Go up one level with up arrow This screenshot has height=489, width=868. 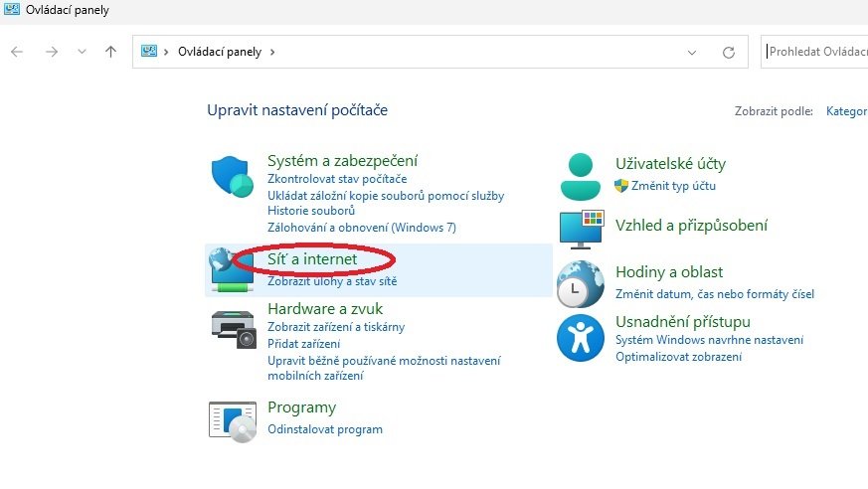(x=110, y=52)
